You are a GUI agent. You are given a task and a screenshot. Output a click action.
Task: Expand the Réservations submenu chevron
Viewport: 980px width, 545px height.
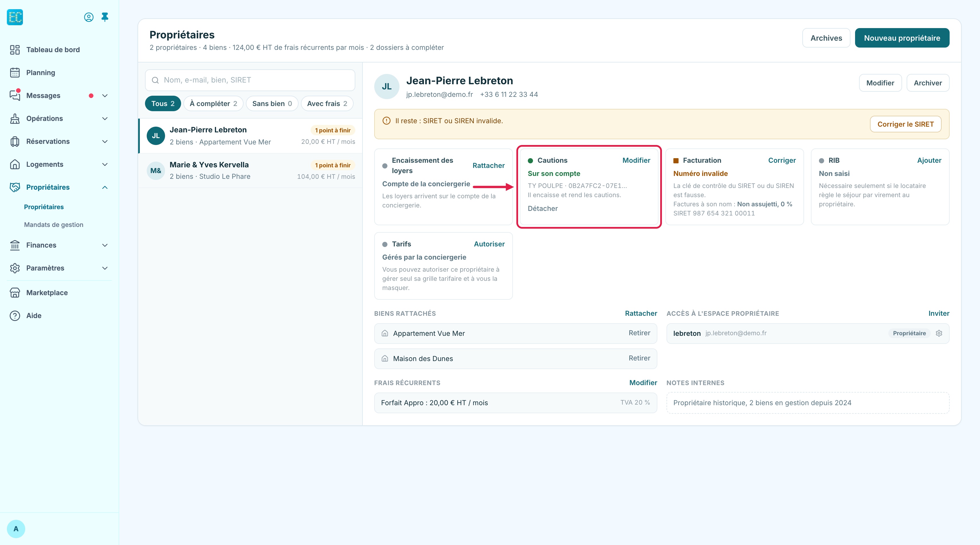(105, 142)
